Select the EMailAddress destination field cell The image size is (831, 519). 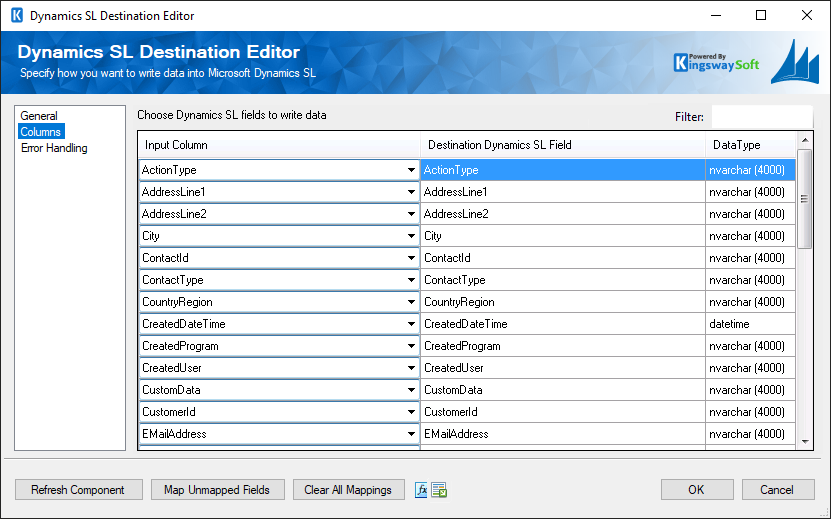click(563, 434)
